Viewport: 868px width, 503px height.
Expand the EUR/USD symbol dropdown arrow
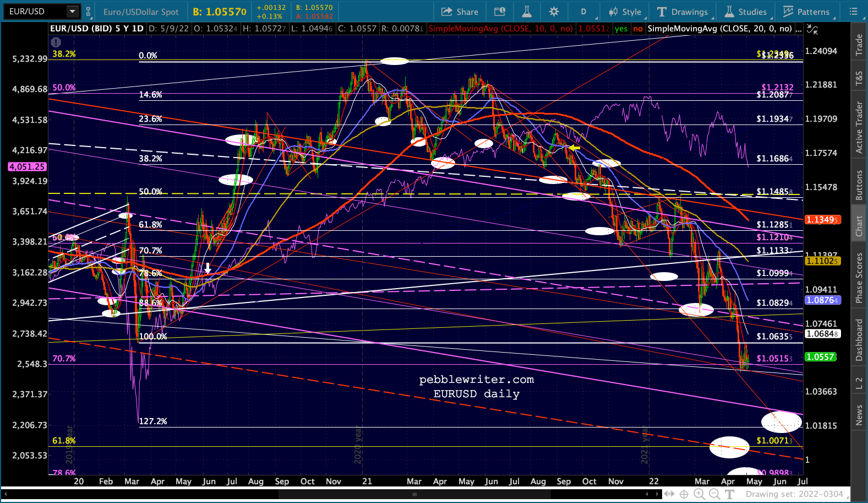(x=73, y=12)
